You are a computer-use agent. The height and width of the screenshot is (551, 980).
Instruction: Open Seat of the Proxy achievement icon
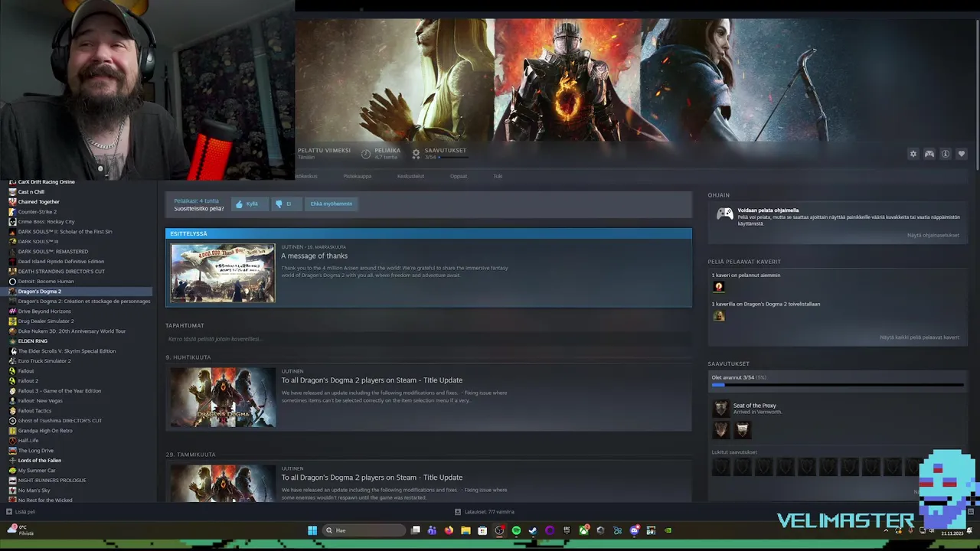720,409
